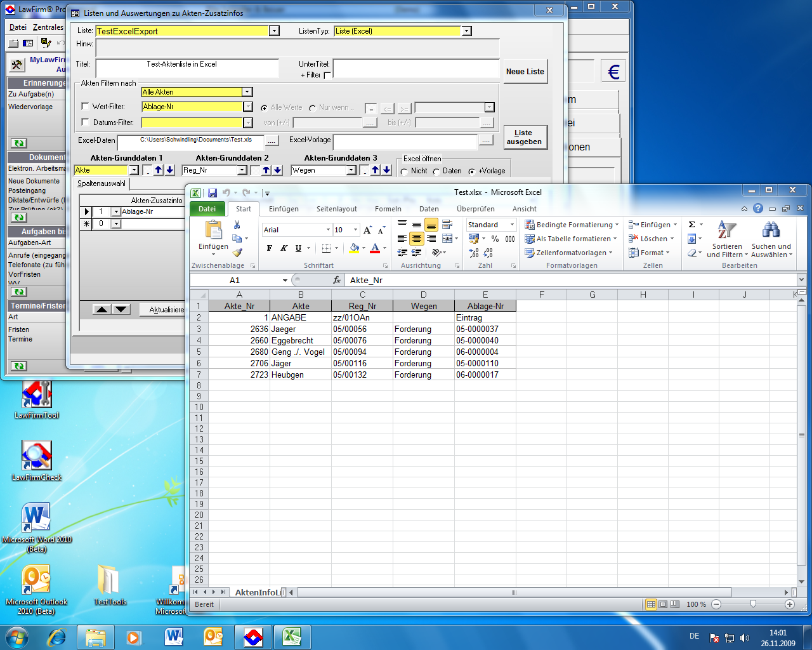Viewport: 812px width, 650px height.
Task: Click the Einfügen paste icon in Excel
Action: click(x=214, y=231)
